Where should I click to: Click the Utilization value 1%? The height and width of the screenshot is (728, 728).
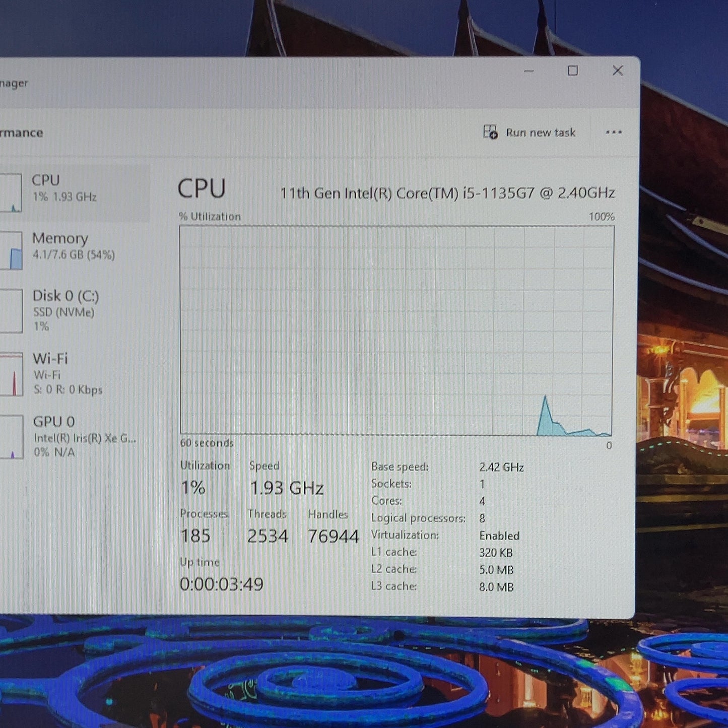193,487
